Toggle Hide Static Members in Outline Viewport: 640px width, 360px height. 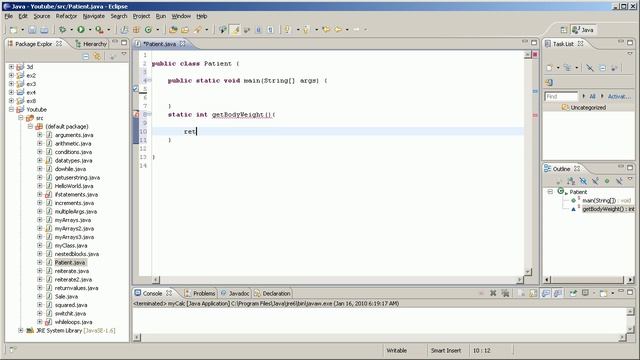595,180
